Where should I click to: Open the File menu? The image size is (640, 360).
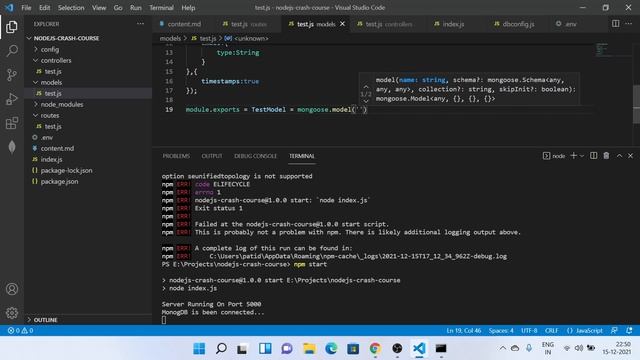click(26, 7)
